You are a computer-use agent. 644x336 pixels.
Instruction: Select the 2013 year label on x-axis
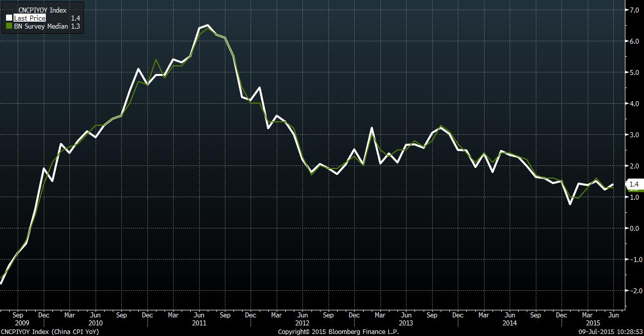tap(406, 323)
